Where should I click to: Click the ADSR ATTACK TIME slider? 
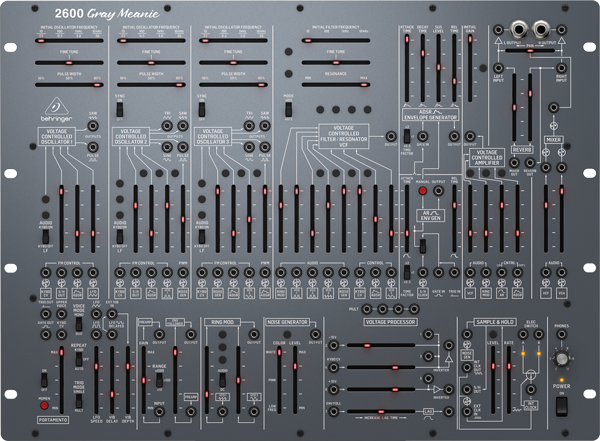(x=407, y=68)
